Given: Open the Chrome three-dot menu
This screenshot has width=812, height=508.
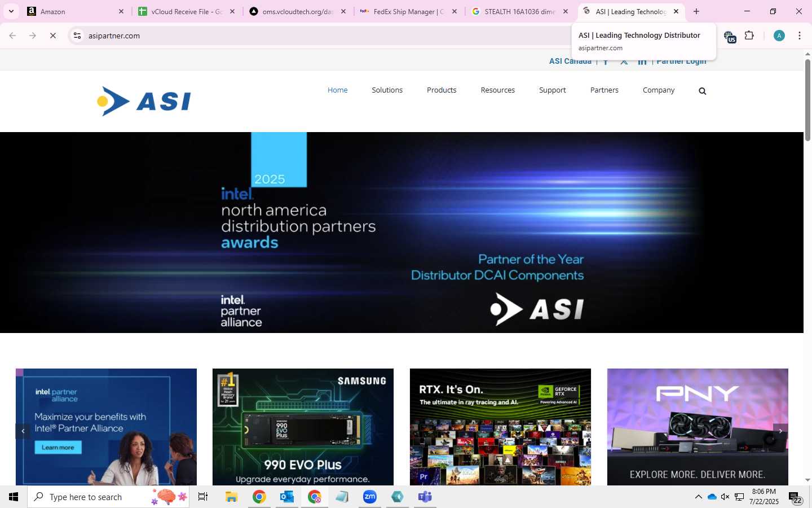Looking at the screenshot, I should 800,36.
